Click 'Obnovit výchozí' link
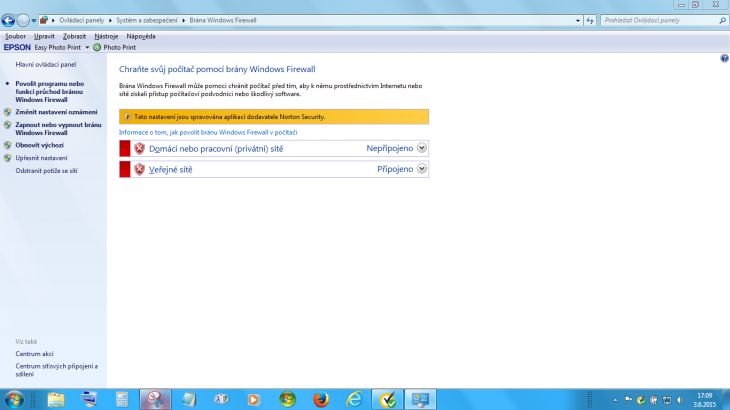This screenshot has width=730, height=410. click(x=40, y=145)
